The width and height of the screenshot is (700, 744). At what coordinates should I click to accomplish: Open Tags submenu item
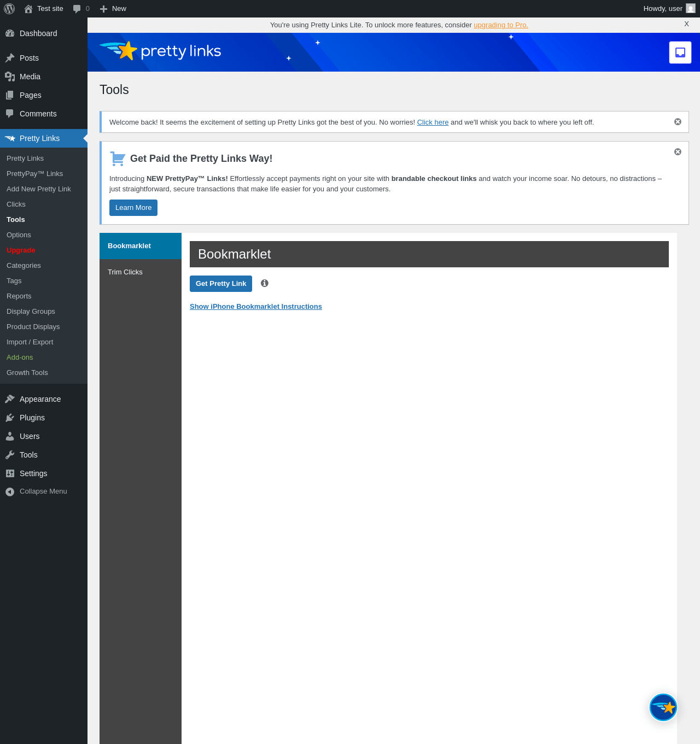point(14,281)
